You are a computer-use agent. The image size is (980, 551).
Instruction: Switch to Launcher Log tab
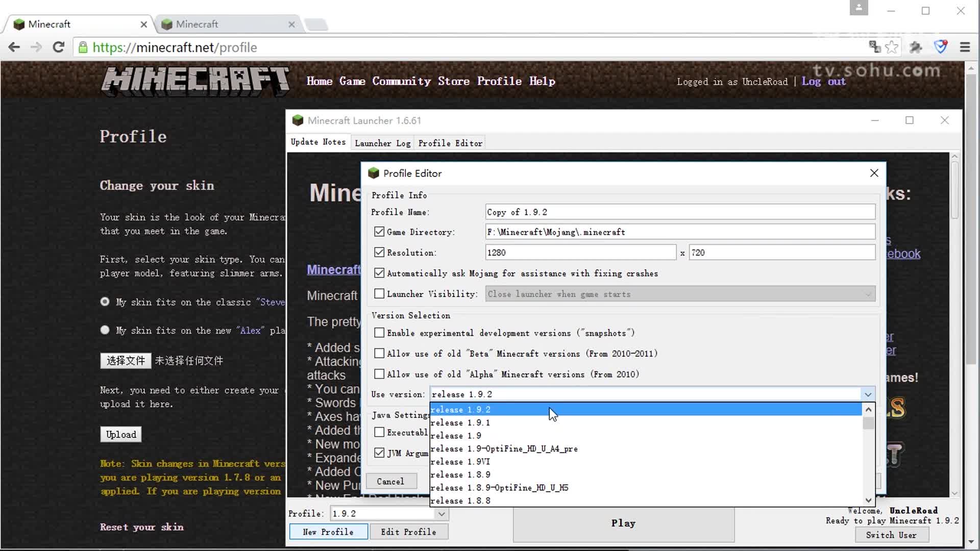(x=382, y=143)
